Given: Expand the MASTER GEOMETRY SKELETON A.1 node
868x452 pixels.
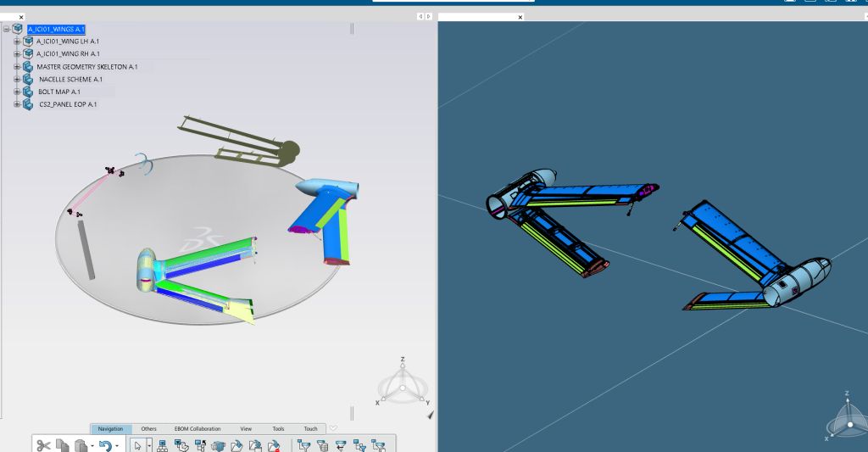Looking at the screenshot, I should coord(16,66).
